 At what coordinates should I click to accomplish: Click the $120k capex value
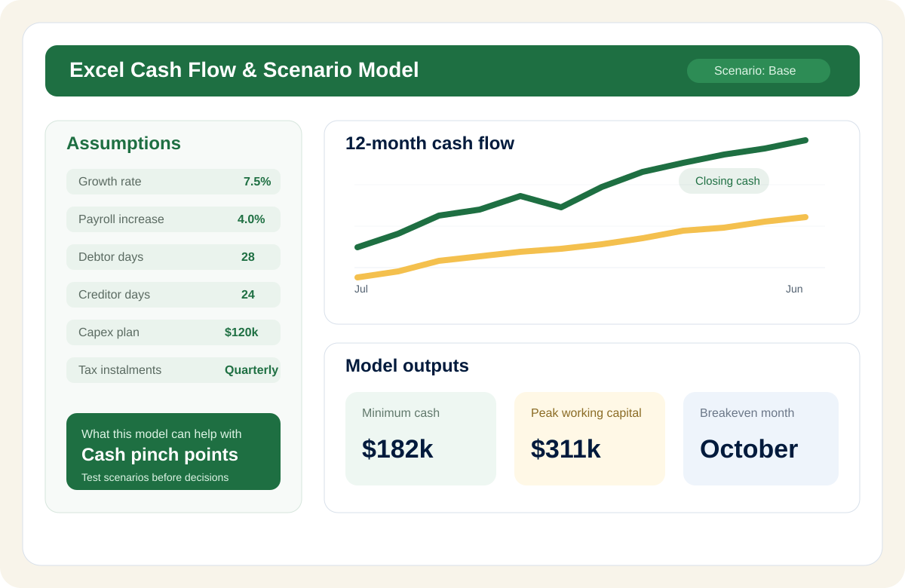(241, 332)
